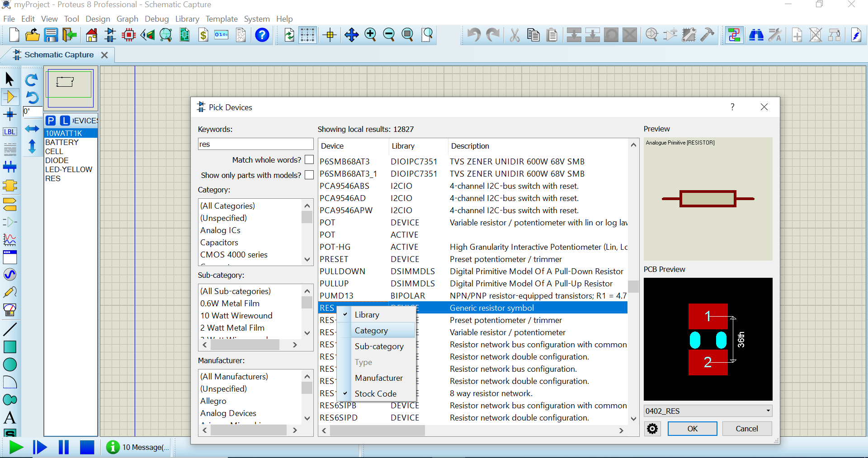Click the Toggle Grid icon
Image resolution: width=868 pixels, height=458 pixels.
[x=307, y=35]
